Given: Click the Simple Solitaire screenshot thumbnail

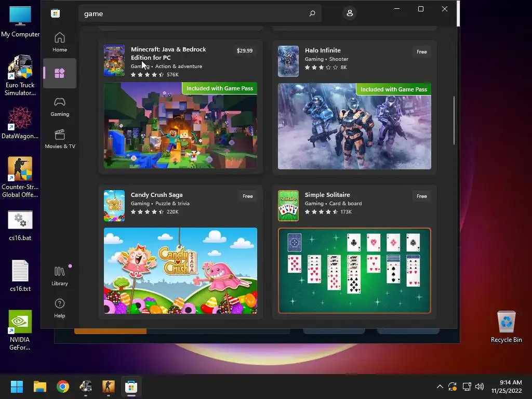Looking at the screenshot, I should [x=354, y=271].
